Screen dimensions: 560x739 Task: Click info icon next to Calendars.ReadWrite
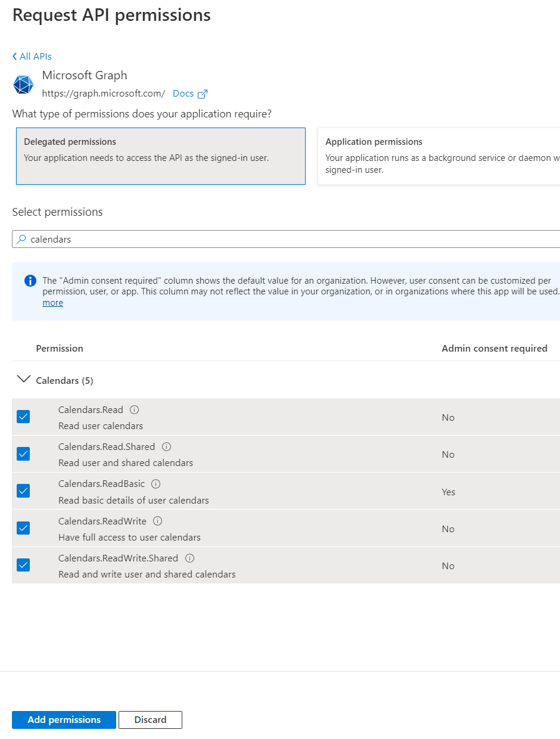[x=158, y=521]
